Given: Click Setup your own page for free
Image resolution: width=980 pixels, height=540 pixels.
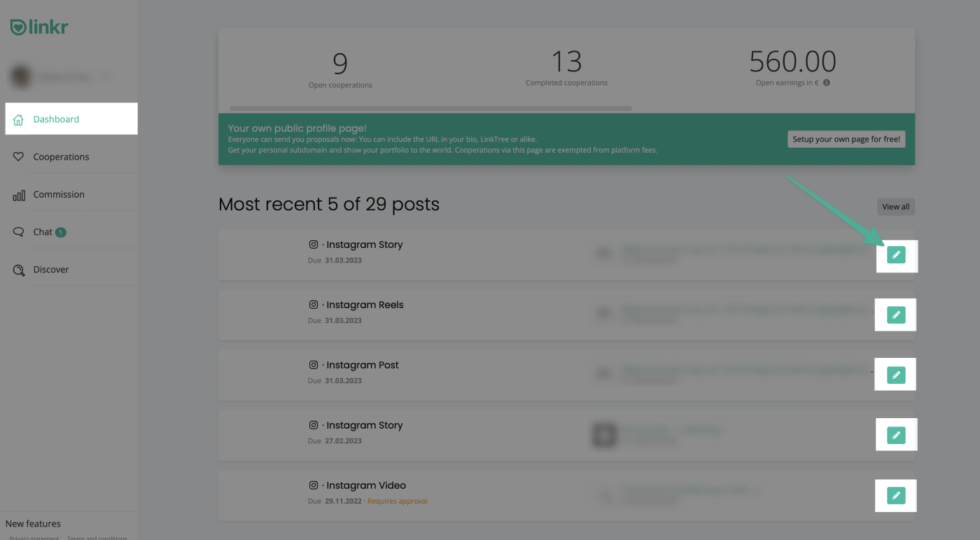Looking at the screenshot, I should click(846, 139).
